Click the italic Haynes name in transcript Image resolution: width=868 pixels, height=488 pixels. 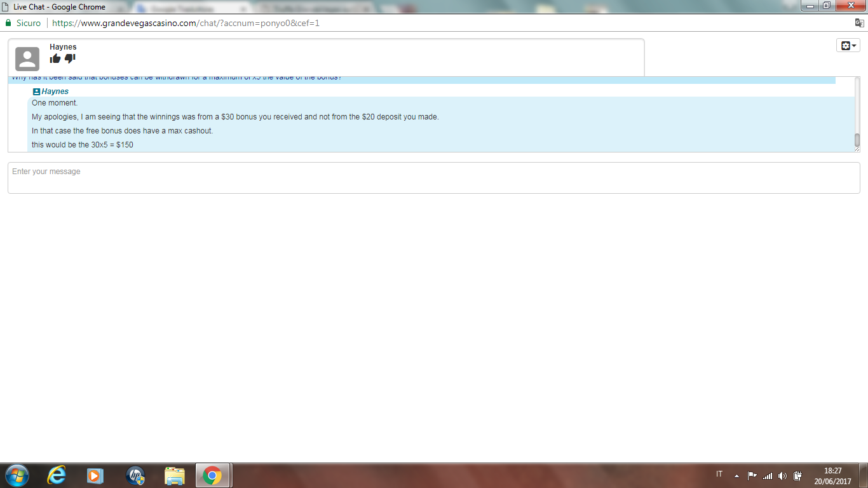55,91
